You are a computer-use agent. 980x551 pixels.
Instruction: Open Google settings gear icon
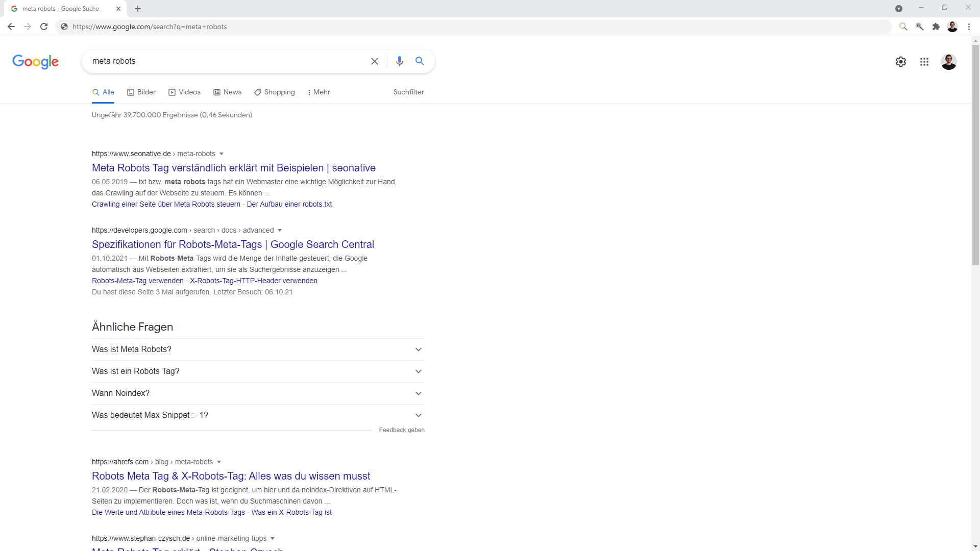click(x=901, y=62)
